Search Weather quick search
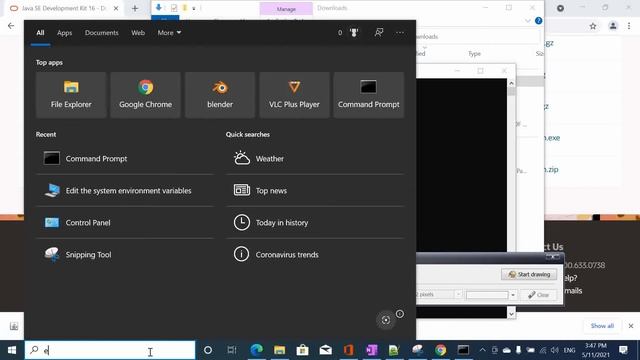640x360 pixels. point(315,158)
